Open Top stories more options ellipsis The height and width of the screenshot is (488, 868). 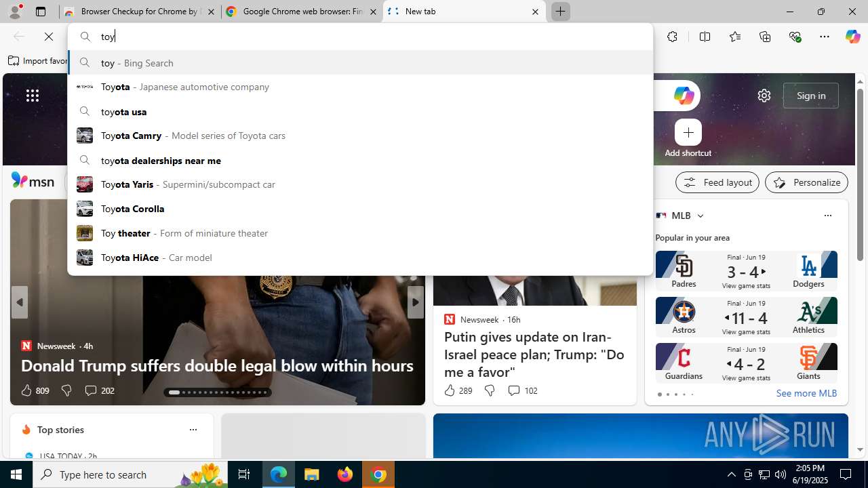pyautogui.click(x=193, y=430)
